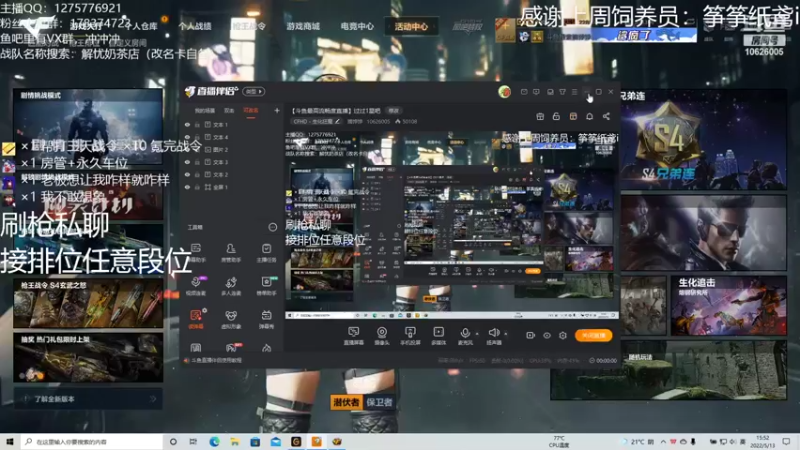The image size is (800, 450).
Task: Open the 多人连麦 toolbox tool
Action: tap(231, 286)
